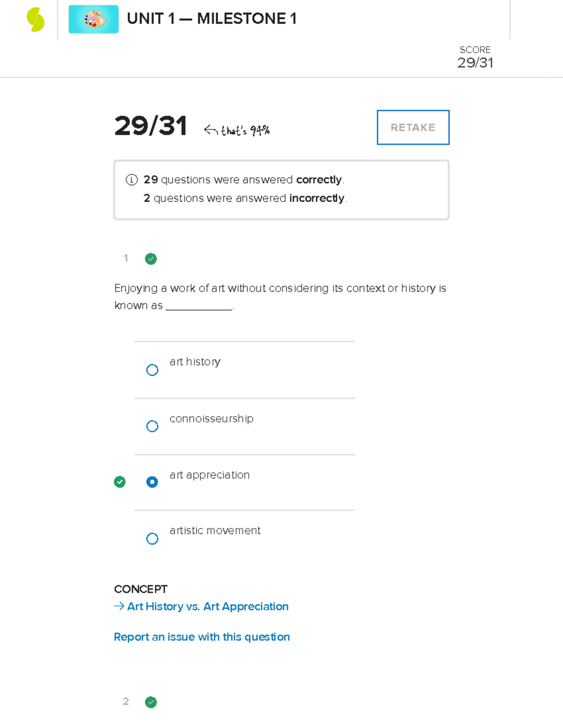Click green checkmark next to question 1
The image size is (563, 728).
click(x=151, y=259)
